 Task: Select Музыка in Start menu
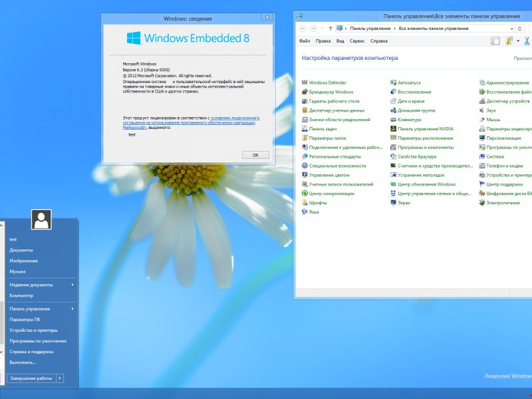[17, 271]
